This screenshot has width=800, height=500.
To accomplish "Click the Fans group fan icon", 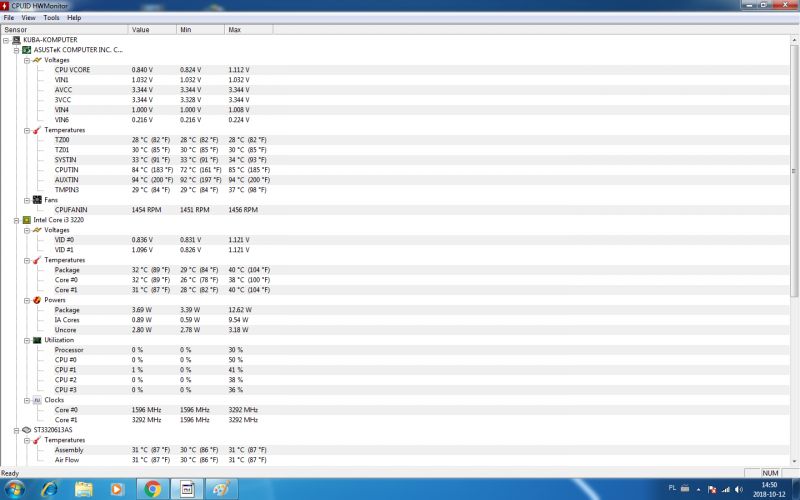I will point(37,200).
